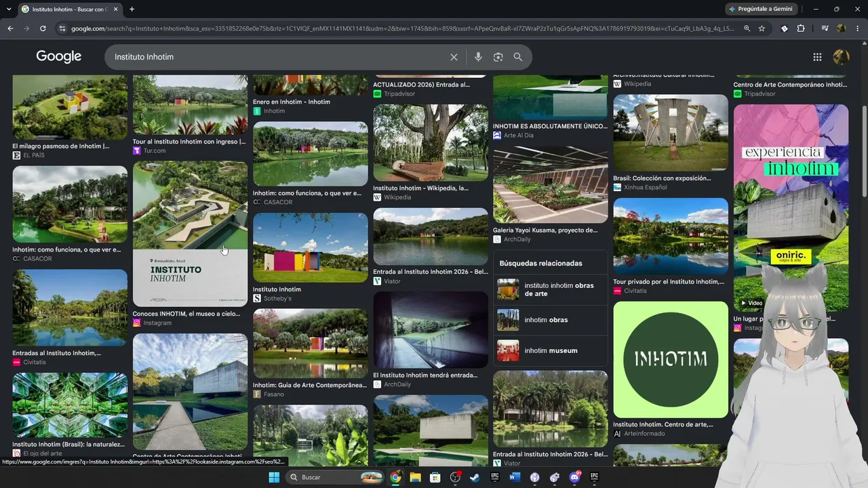
Task: Open the Chrome three-dot menu
Action: (x=858, y=28)
